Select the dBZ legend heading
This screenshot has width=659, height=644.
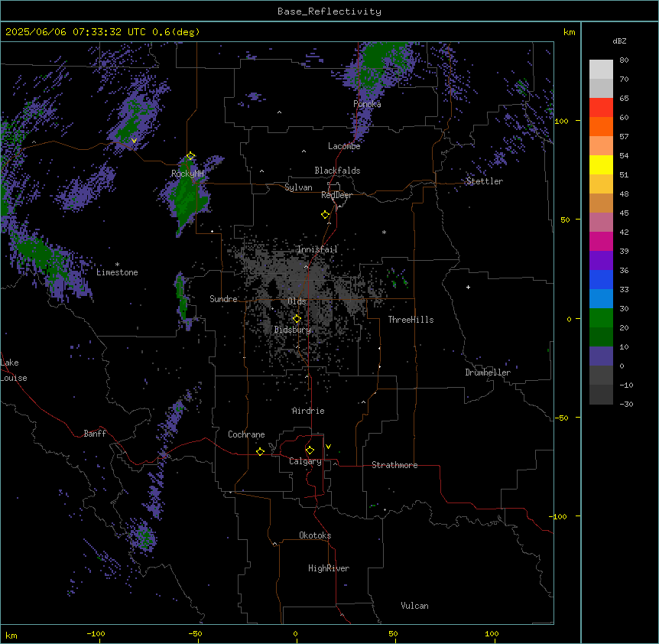pyautogui.click(x=619, y=41)
